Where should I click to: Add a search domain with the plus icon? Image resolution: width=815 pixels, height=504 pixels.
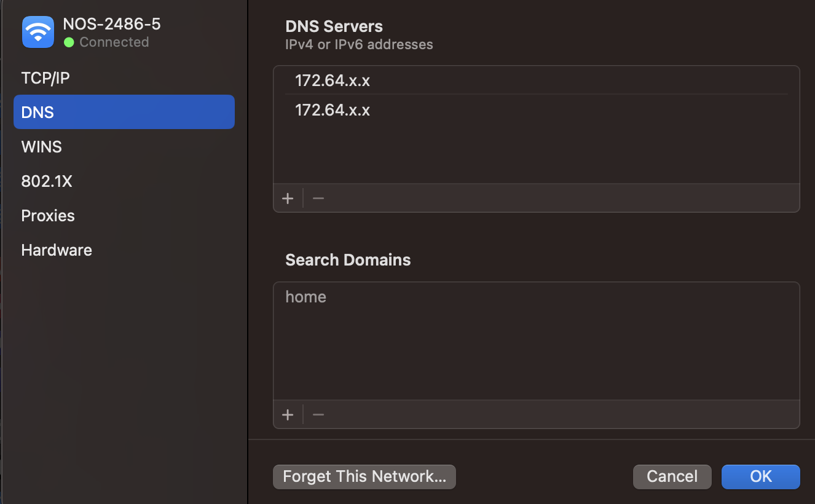(288, 414)
